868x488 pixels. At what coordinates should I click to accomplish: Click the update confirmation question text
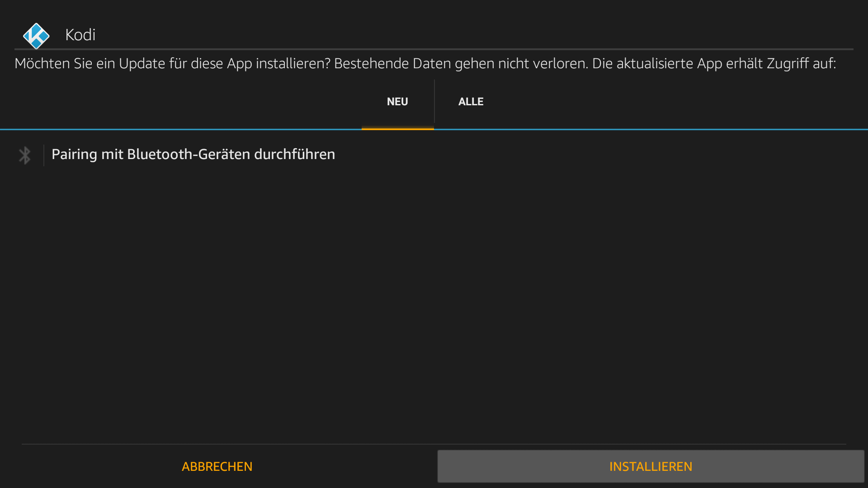coord(172,64)
